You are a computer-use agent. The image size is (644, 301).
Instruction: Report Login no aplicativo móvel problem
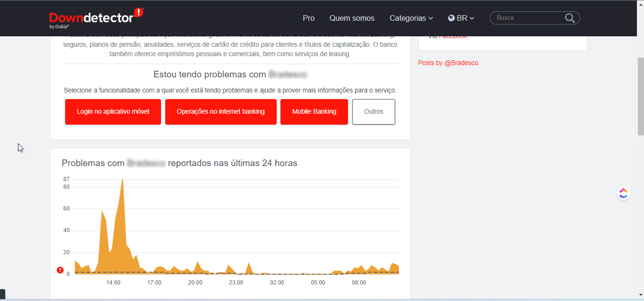click(x=113, y=112)
